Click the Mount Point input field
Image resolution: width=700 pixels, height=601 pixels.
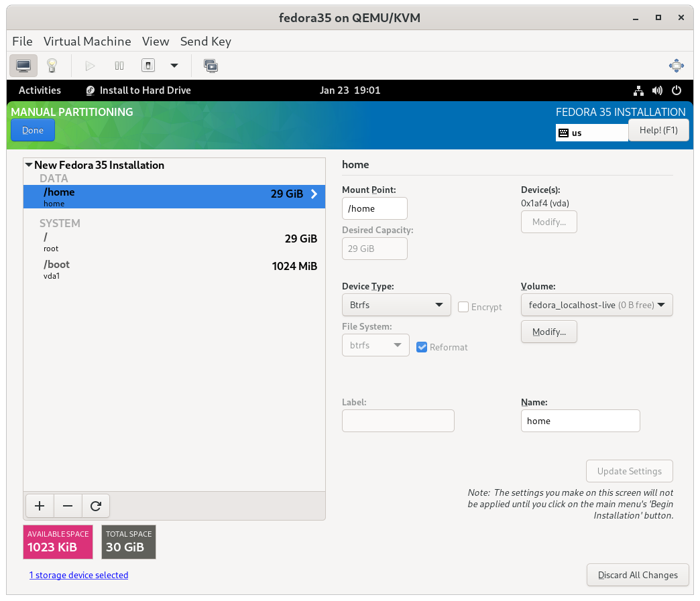[x=375, y=208]
